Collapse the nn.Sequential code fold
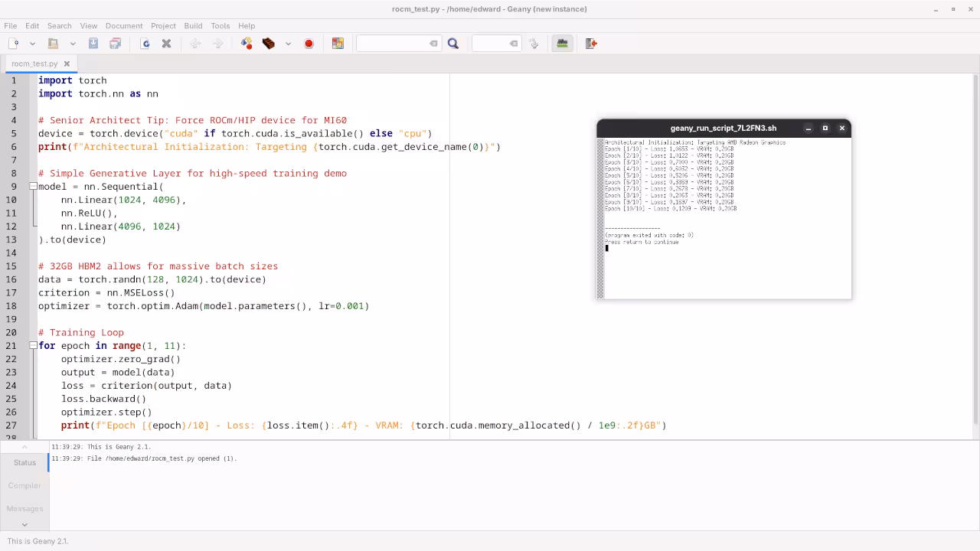Viewport: 980px width, 551px height. (34, 187)
